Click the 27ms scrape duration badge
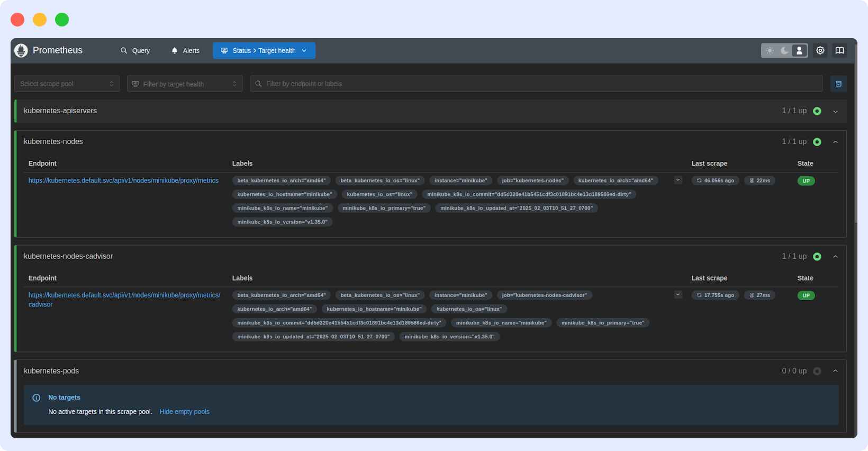Viewport: 868px width, 451px height. coord(759,295)
